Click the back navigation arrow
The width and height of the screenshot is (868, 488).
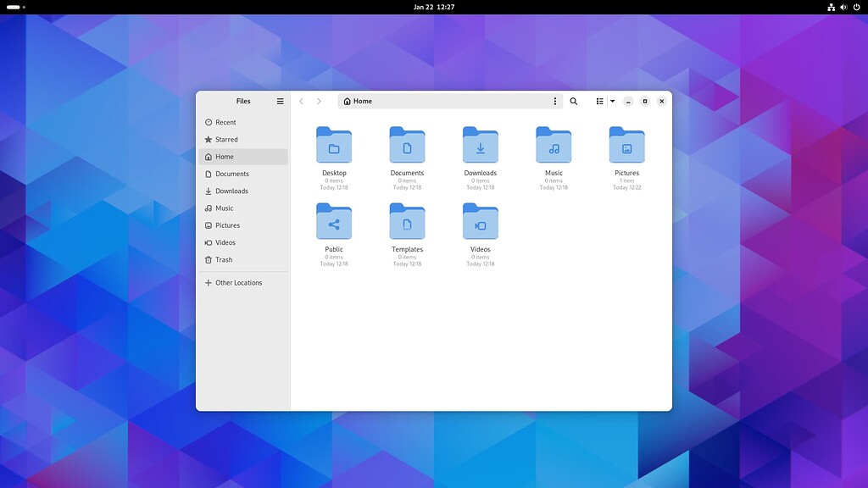pyautogui.click(x=302, y=101)
